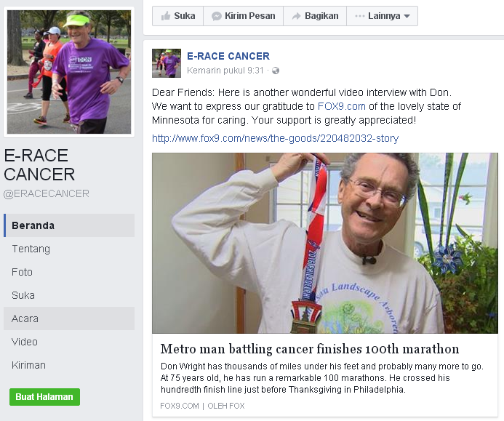Open the E-RACE CANCER post author link
Image resolution: width=504 pixels, height=421 pixels.
(228, 56)
